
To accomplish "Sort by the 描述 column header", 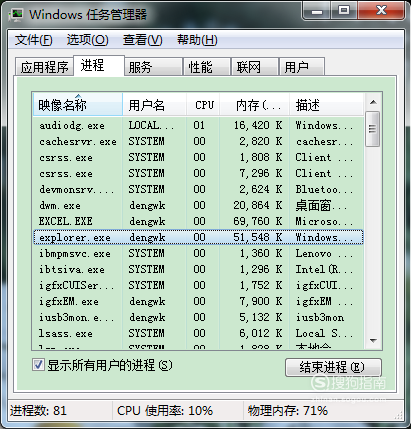I will tap(326, 105).
